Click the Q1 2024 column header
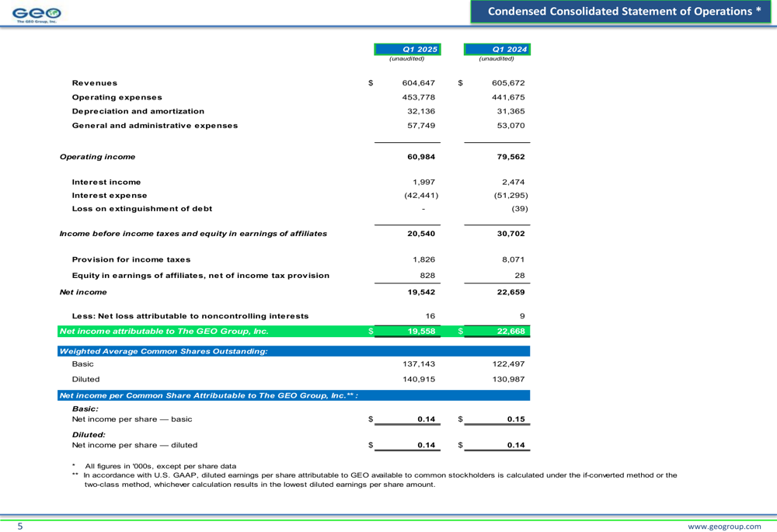The image size is (777, 532). [x=497, y=49]
